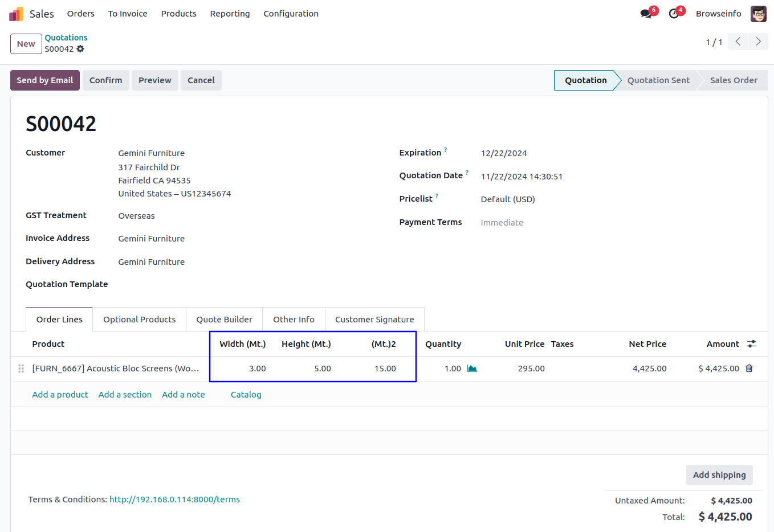Edit the Payment Terms field
The image size is (774, 532).
coord(502,223)
